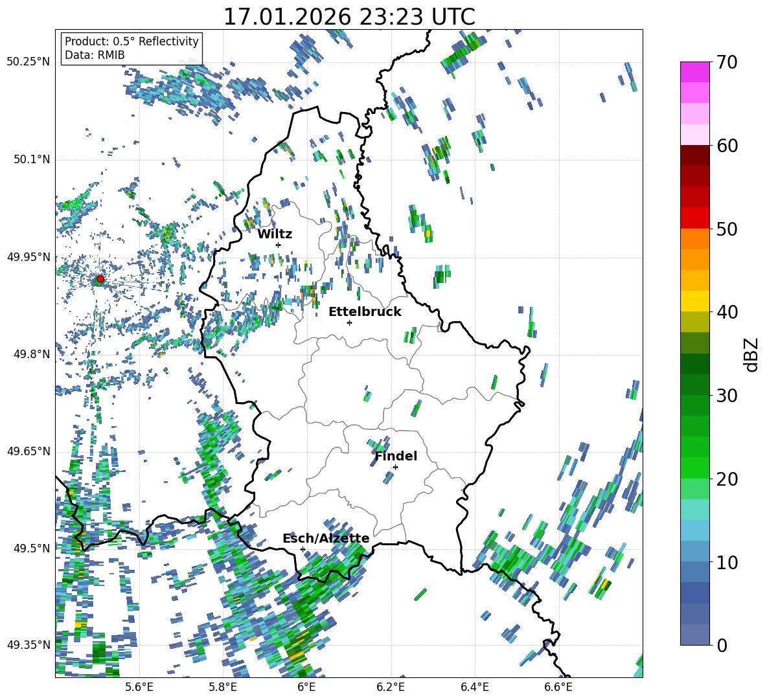The image size is (767, 700).
Task: Select the Wiltz city label
Action: click(275, 234)
